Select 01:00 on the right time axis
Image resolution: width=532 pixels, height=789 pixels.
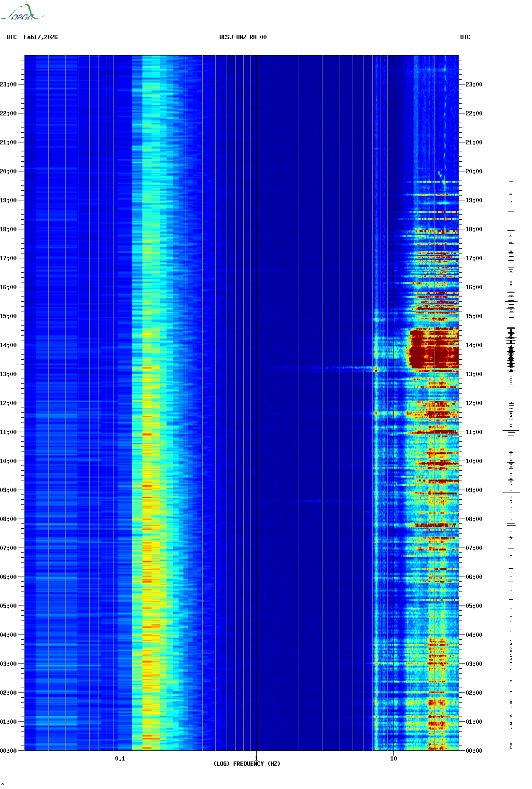[x=474, y=722]
